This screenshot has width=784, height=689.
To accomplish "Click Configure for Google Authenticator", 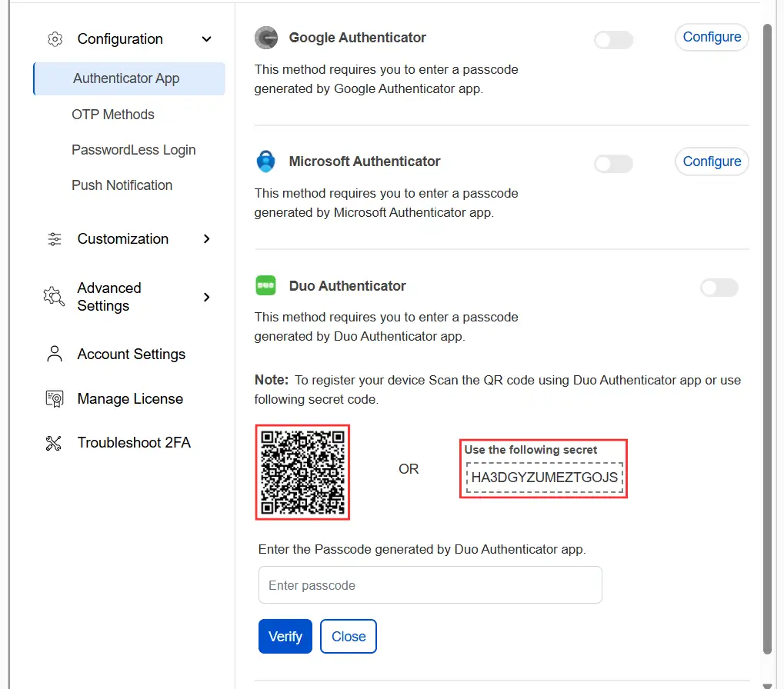I will tap(711, 37).
